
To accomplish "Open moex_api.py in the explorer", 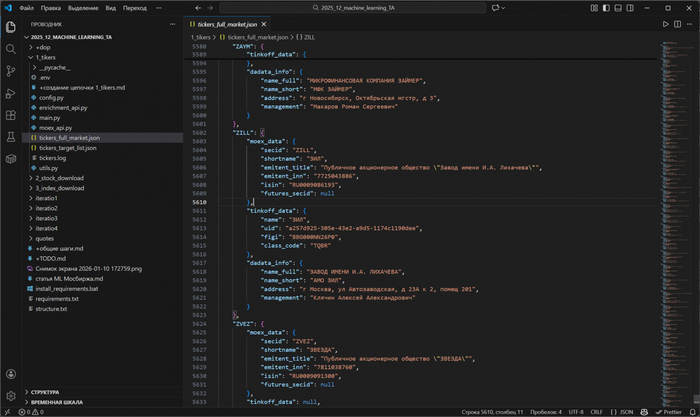I will [55, 127].
